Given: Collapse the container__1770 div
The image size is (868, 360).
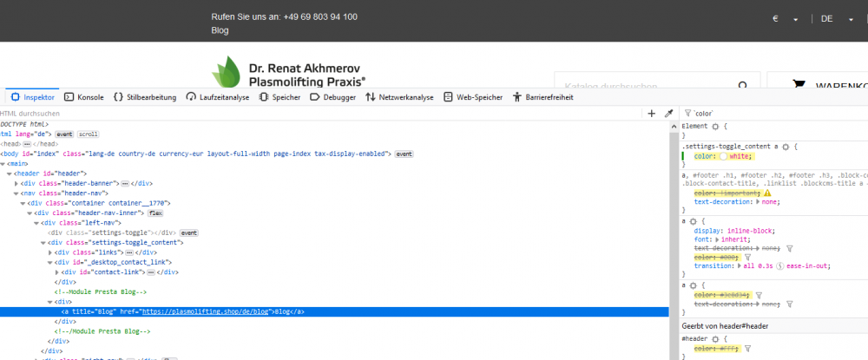Looking at the screenshot, I should click(x=23, y=204).
